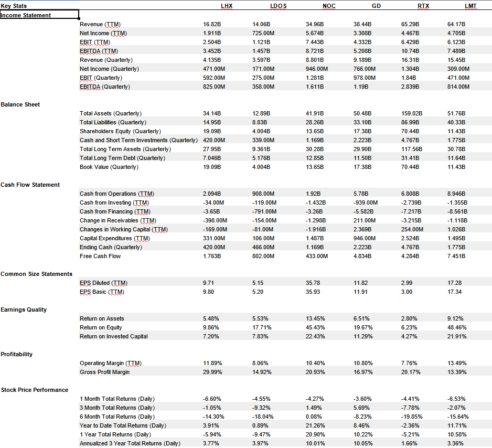Click Revenue (Quarterly) row label

tap(106, 60)
